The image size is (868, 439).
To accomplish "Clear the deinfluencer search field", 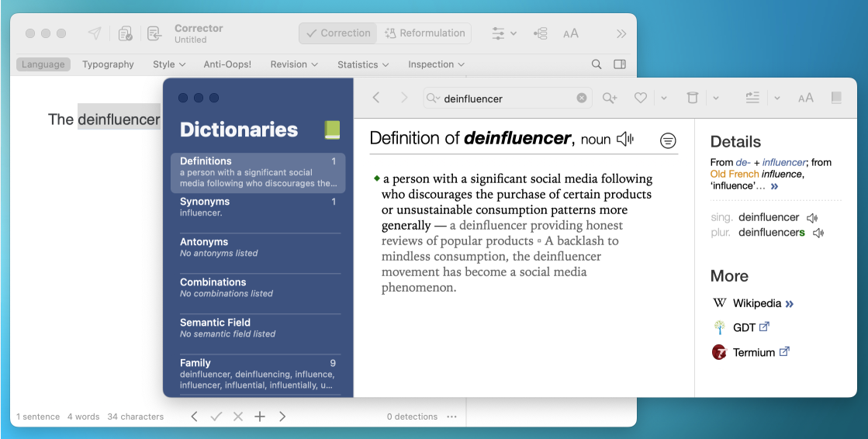I will point(582,99).
